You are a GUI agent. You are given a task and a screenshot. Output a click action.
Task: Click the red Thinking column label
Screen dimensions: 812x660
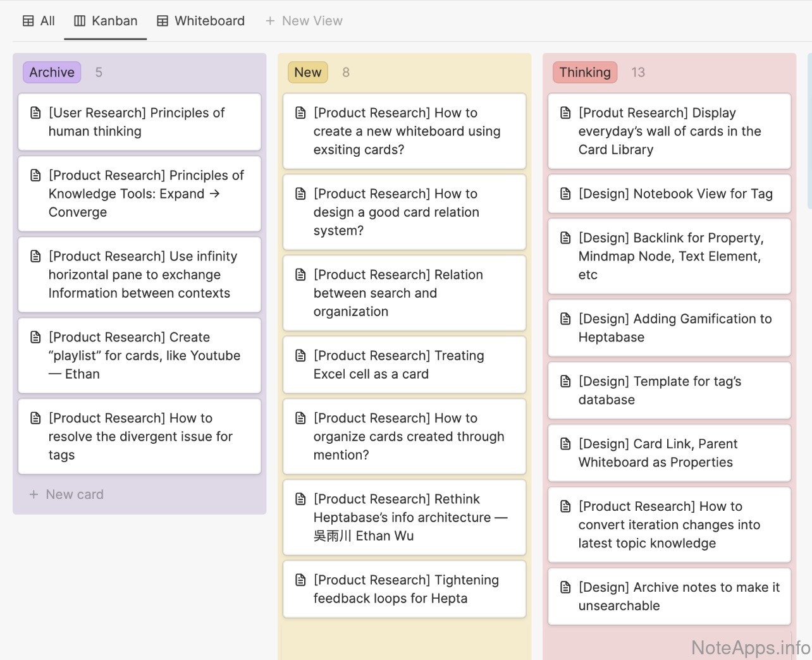(x=584, y=73)
